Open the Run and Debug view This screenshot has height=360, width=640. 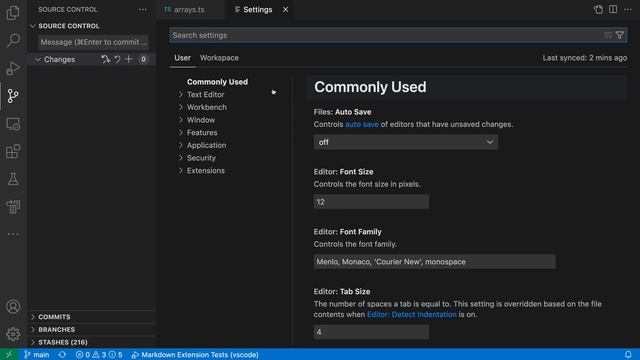(13, 68)
